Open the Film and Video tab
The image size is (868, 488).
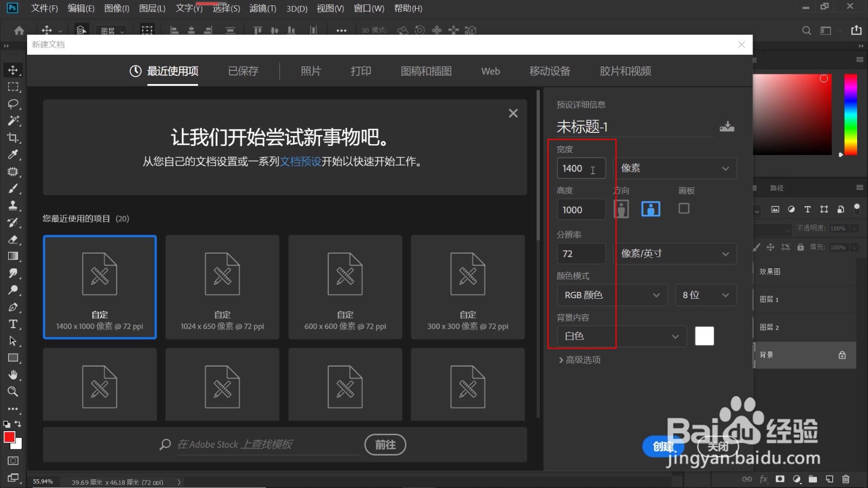pyautogui.click(x=625, y=71)
